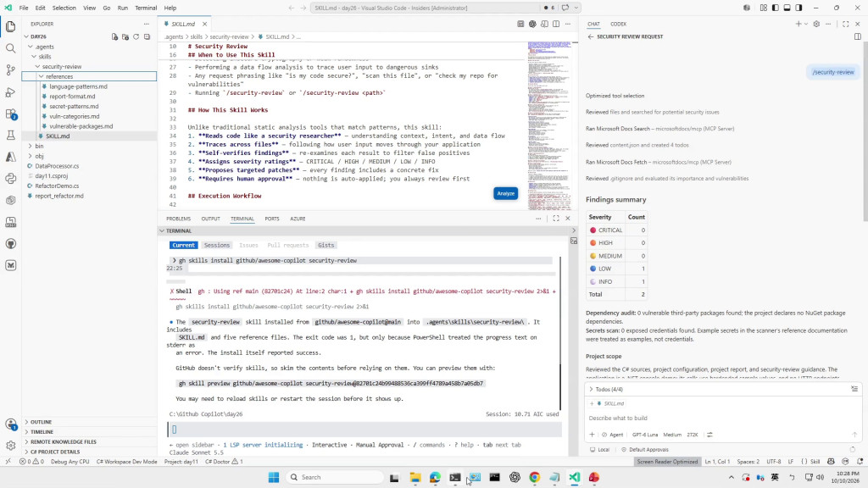868x488 pixels.
Task: Click the editor minimap
Action: point(549,125)
